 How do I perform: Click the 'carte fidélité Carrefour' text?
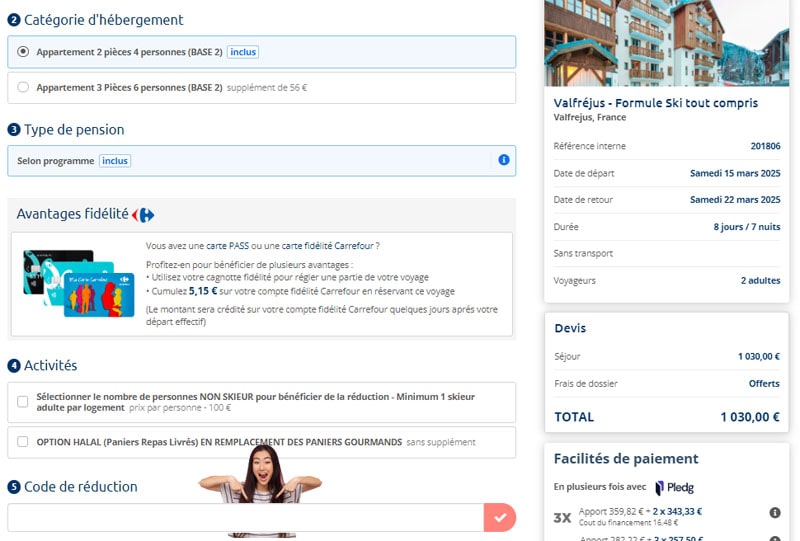328,246
